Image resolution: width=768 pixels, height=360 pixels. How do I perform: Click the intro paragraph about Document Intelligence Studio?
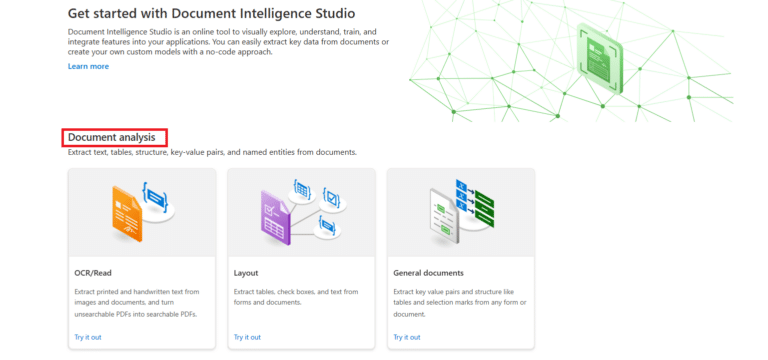pyautogui.click(x=228, y=42)
